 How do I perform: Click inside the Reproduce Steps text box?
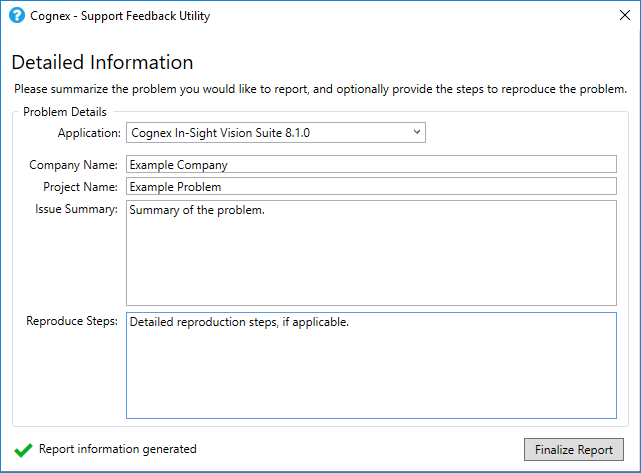click(x=371, y=365)
